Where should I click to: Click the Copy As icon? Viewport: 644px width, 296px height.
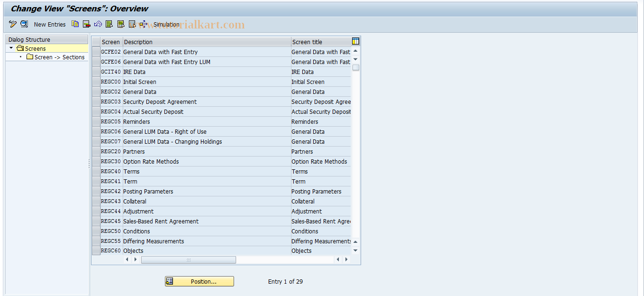[75, 24]
